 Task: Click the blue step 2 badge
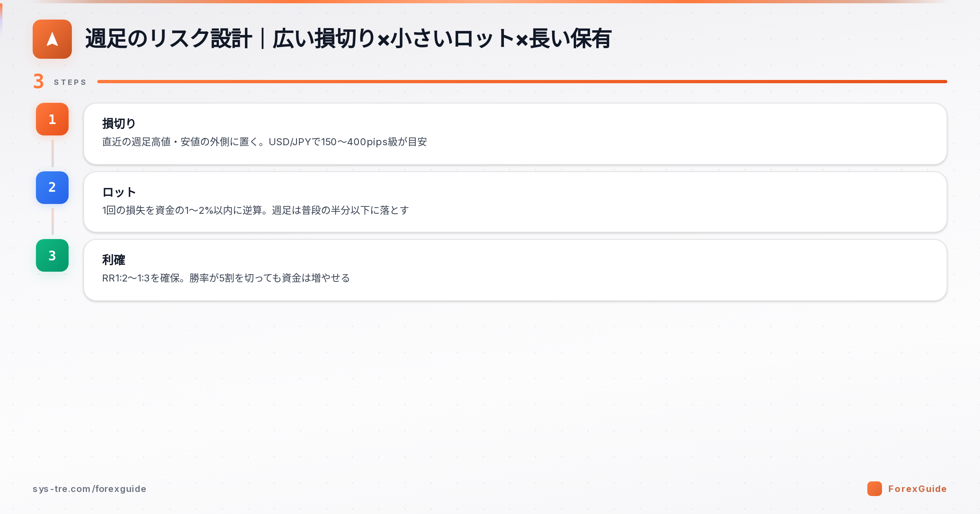(x=52, y=188)
